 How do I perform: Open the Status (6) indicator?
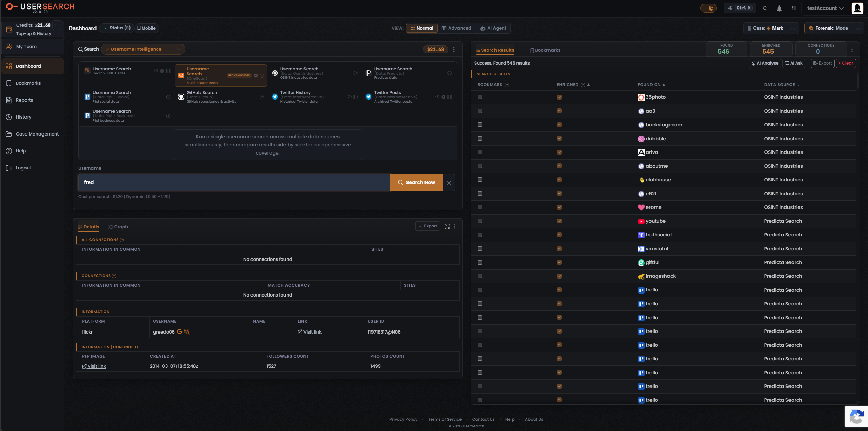(117, 28)
